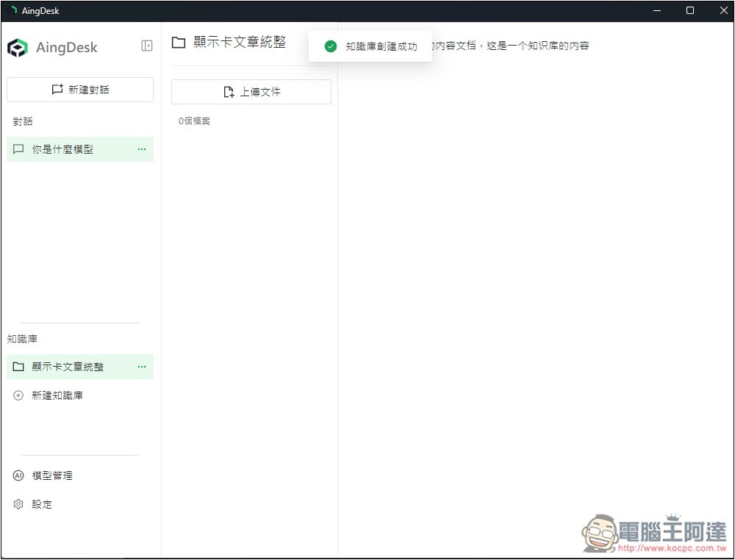Maximize the AingDesk window
735x560 pixels.
click(689, 10)
